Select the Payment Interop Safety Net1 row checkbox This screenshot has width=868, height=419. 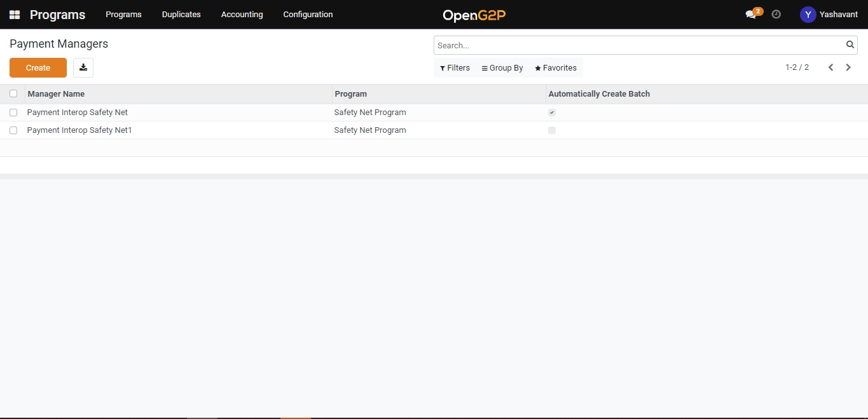coord(13,130)
